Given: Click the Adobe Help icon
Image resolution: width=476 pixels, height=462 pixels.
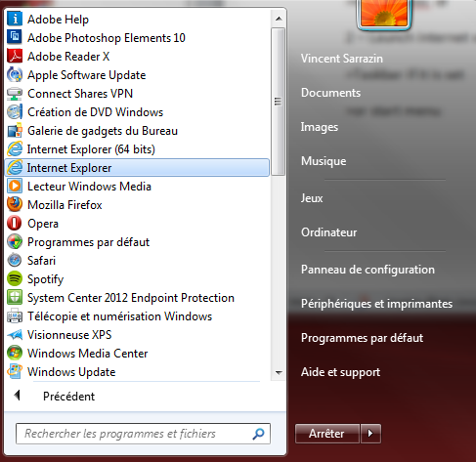Looking at the screenshot, I should [x=15, y=19].
